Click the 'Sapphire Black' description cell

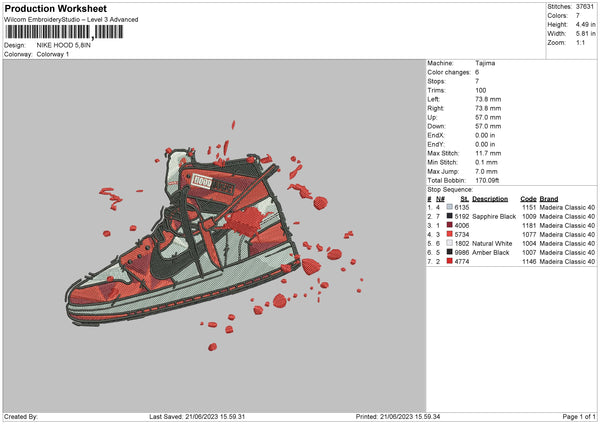(x=494, y=216)
